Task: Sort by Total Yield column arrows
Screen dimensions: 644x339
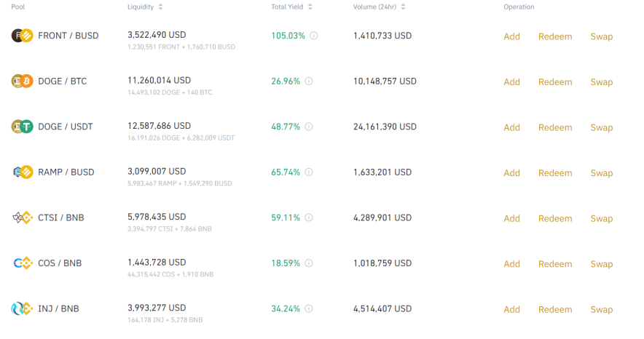Action: click(x=310, y=7)
